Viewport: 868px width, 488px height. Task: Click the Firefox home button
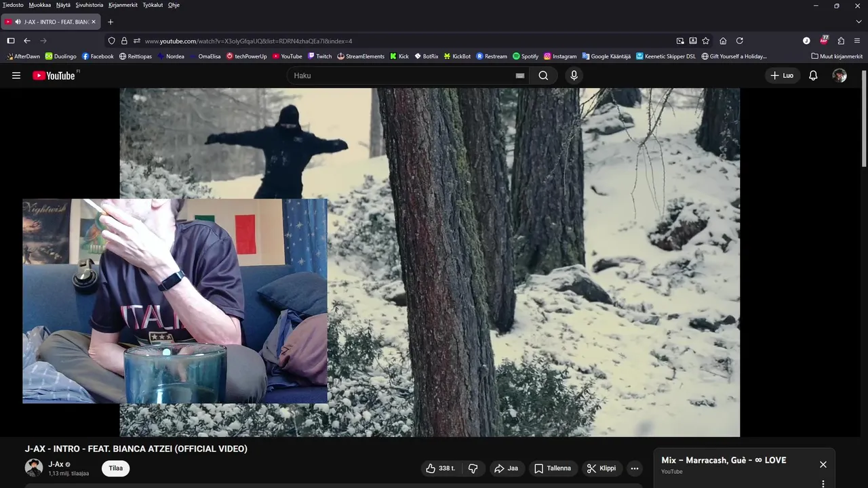(x=723, y=41)
